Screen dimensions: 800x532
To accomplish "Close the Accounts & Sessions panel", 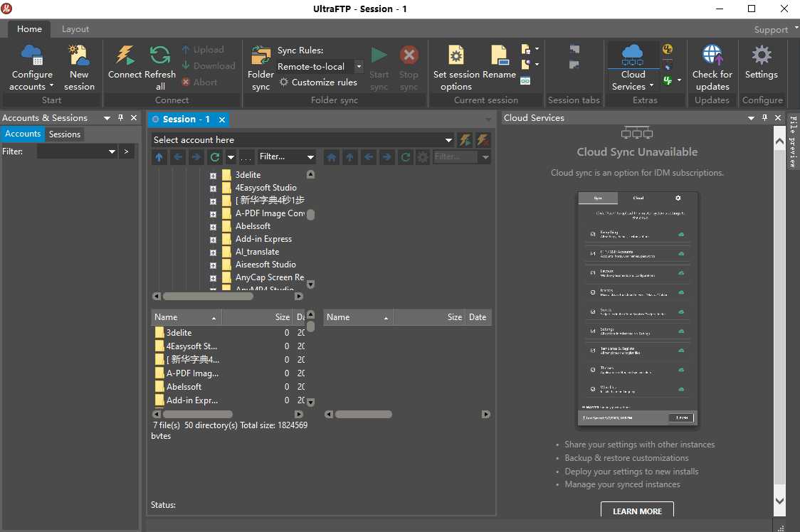I will [x=134, y=118].
